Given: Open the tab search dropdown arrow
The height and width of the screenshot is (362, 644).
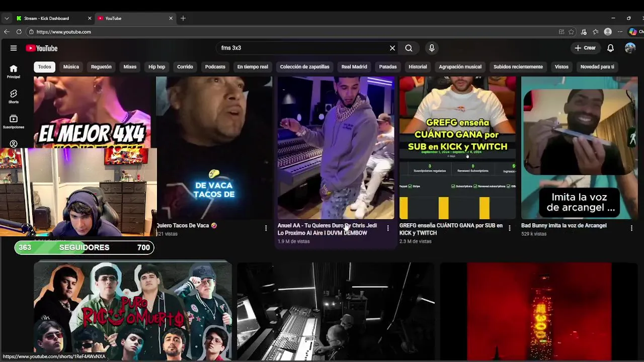Looking at the screenshot, I should tap(7, 18).
